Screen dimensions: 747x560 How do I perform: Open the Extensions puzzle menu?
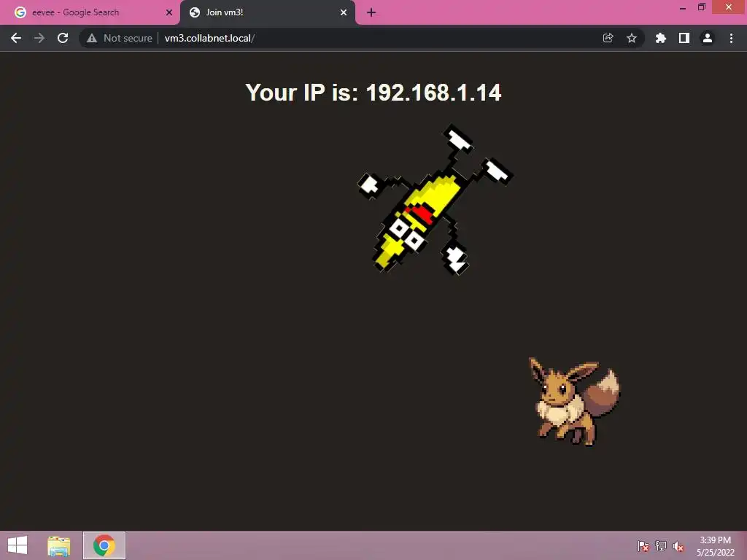(x=660, y=38)
